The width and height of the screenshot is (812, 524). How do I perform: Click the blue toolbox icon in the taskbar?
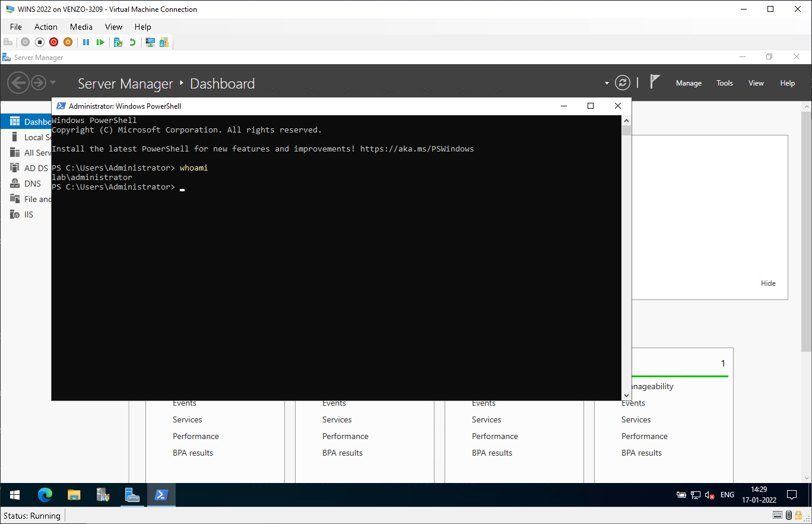pos(132,494)
